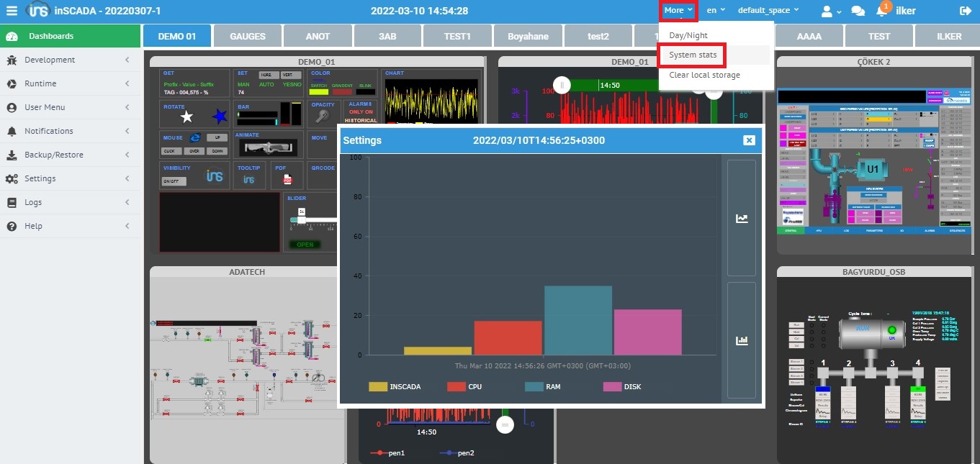The image size is (980, 464).
Task: Click the Runtime sidebar icon
Action: click(x=12, y=83)
